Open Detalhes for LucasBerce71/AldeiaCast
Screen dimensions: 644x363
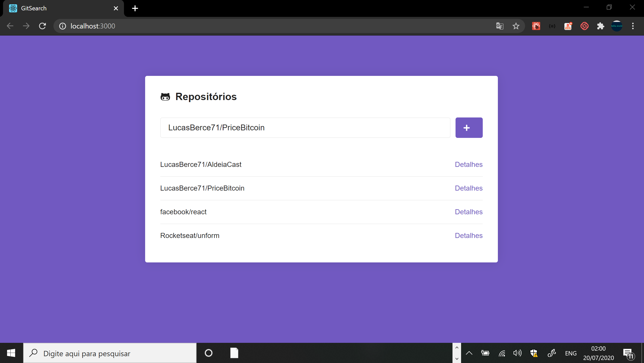click(468, 164)
